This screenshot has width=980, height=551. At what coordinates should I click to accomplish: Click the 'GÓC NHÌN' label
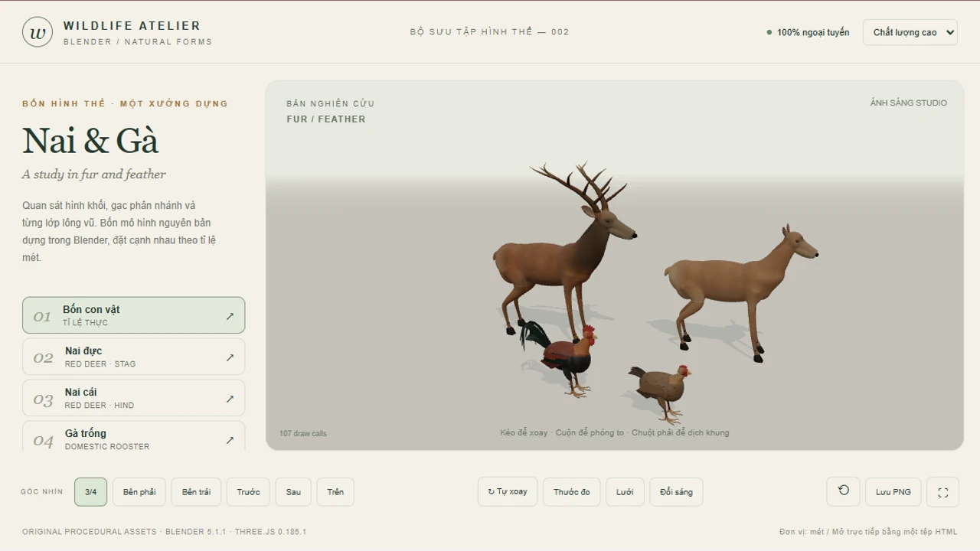tap(42, 492)
